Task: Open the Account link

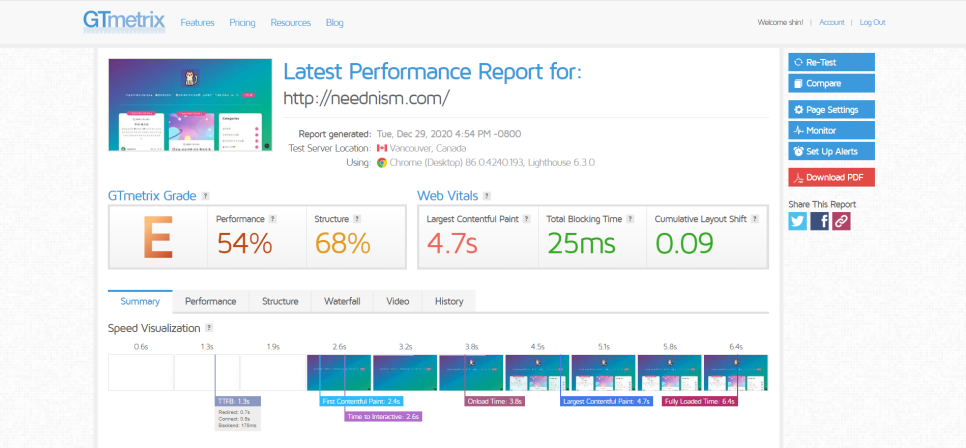Action: tap(832, 22)
